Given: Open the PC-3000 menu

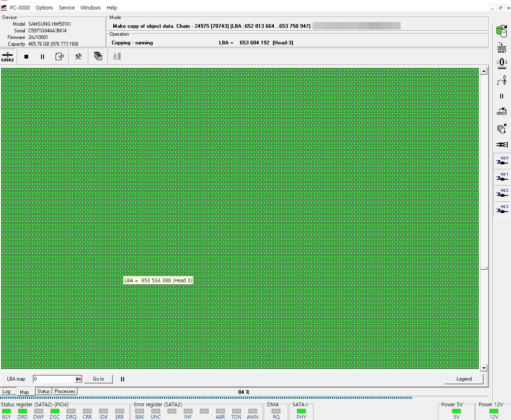Looking at the screenshot, I should [20, 7].
